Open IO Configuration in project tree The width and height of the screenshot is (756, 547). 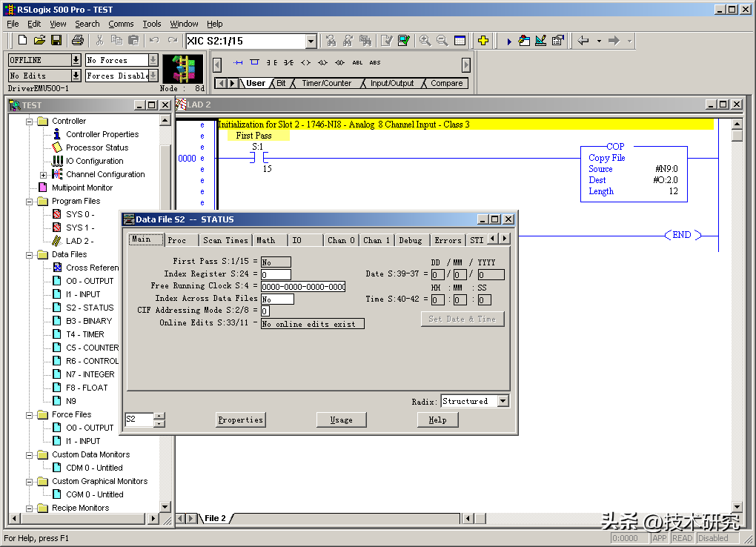click(x=94, y=161)
